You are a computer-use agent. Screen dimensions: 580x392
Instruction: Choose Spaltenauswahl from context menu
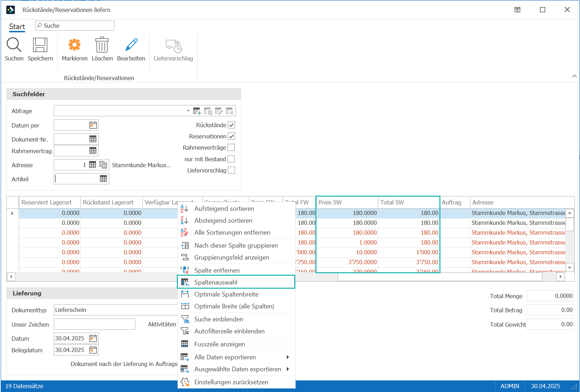236,282
